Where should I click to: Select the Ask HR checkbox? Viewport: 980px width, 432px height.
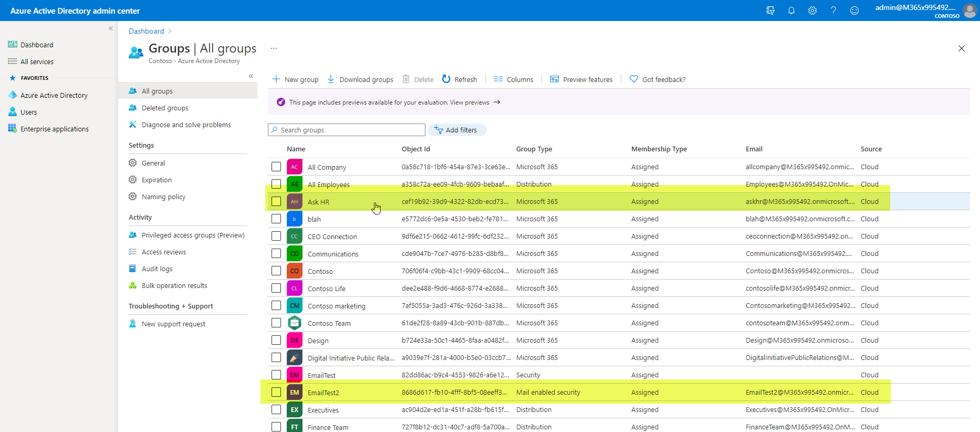[x=276, y=201]
